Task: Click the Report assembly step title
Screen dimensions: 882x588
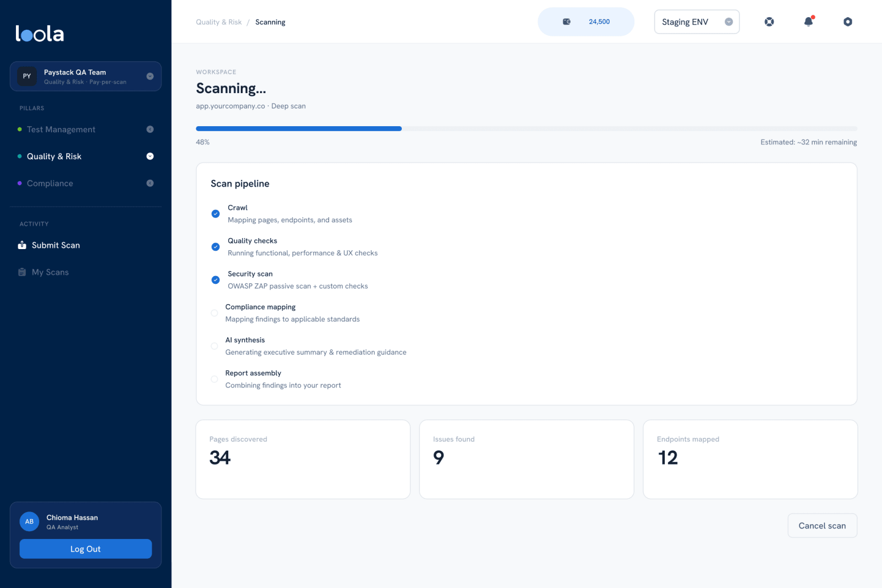Action: pos(253,373)
